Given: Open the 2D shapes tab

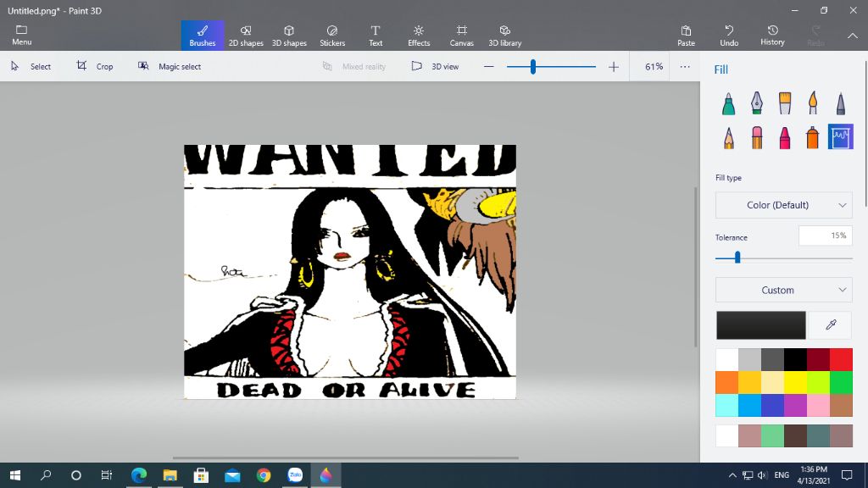Looking at the screenshot, I should (x=246, y=36).
